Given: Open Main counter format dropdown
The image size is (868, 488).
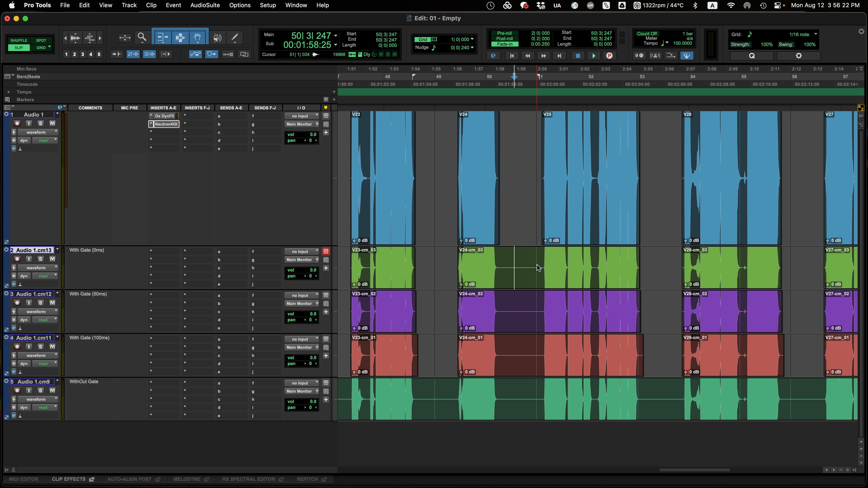Looking at the screenshot, I should 336,35.
